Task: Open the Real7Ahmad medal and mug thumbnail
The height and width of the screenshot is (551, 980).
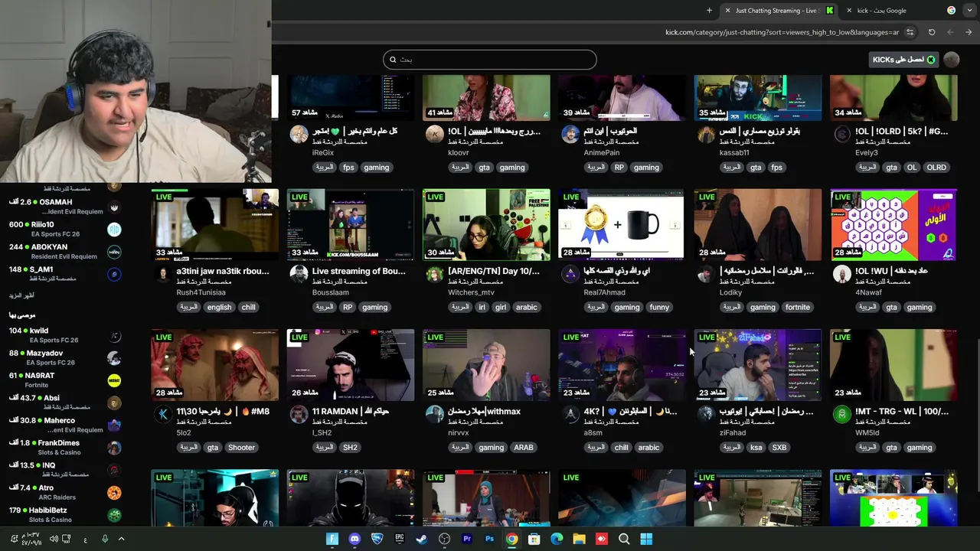Action: pyautogui.click(x=622, y=224)
